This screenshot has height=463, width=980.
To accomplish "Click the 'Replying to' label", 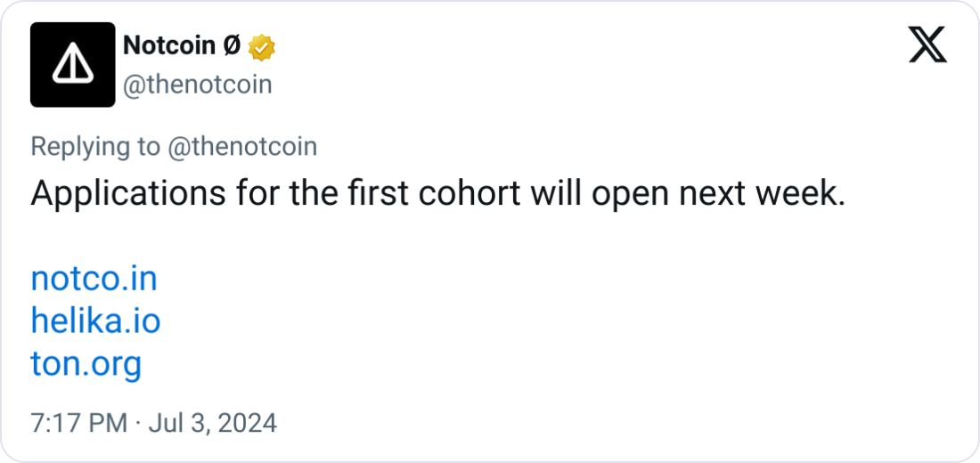I will [x=95, y=147].
